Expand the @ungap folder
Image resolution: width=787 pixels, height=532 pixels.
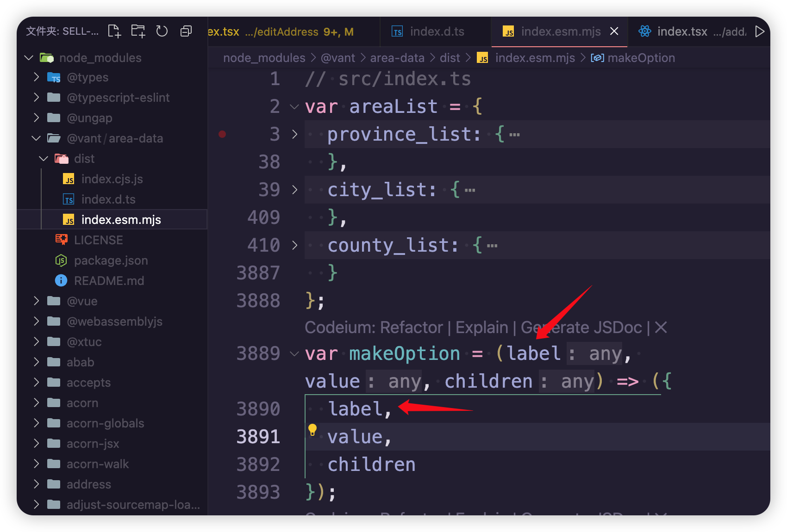point(37,118)
